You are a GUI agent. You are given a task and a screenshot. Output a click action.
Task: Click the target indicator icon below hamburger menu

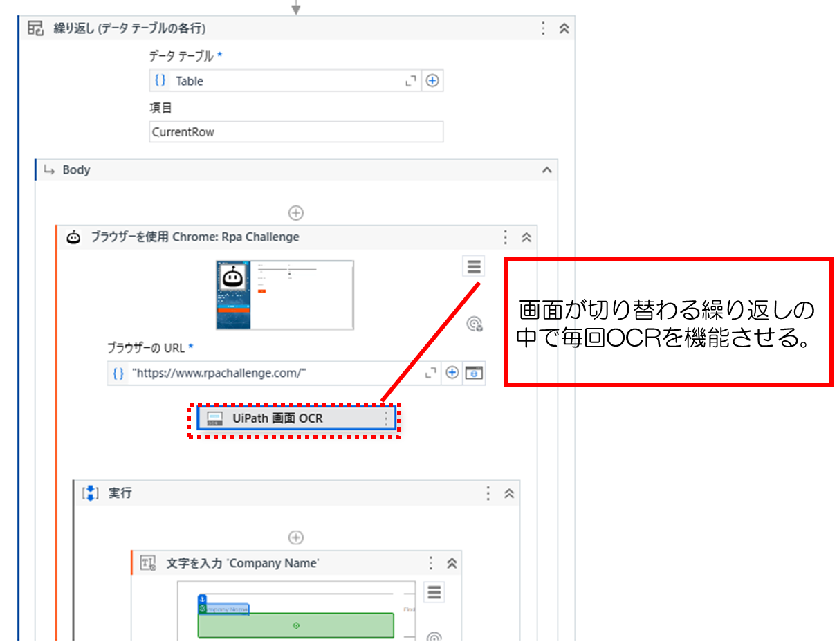pos(475,324)
